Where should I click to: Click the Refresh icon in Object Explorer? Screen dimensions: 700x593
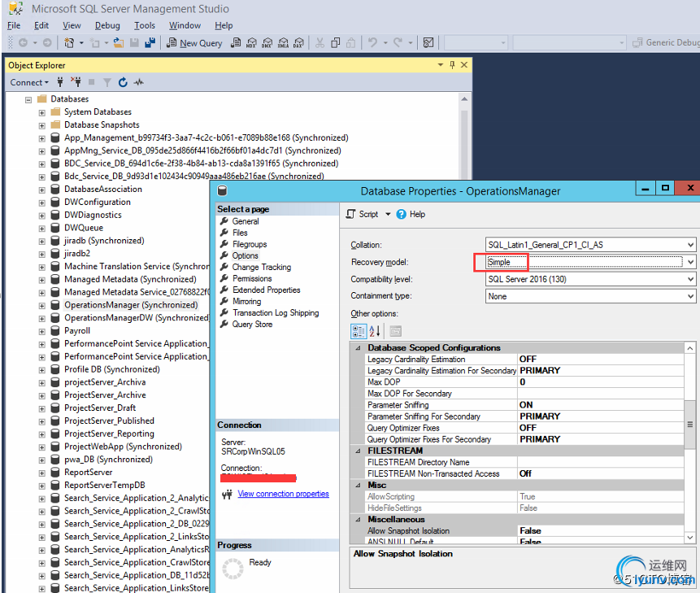point(123,82)
